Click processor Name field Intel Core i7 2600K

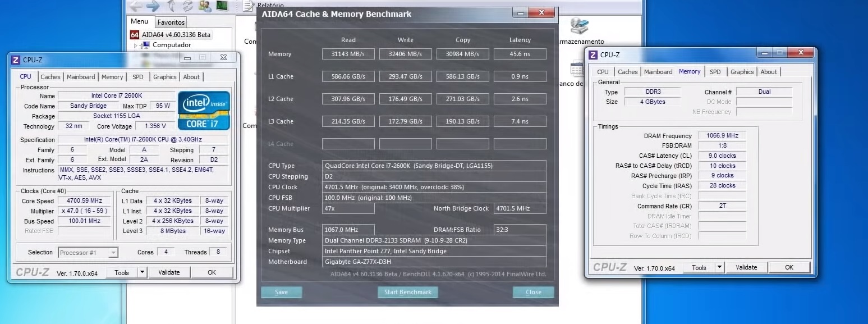(x=116, y=96)
